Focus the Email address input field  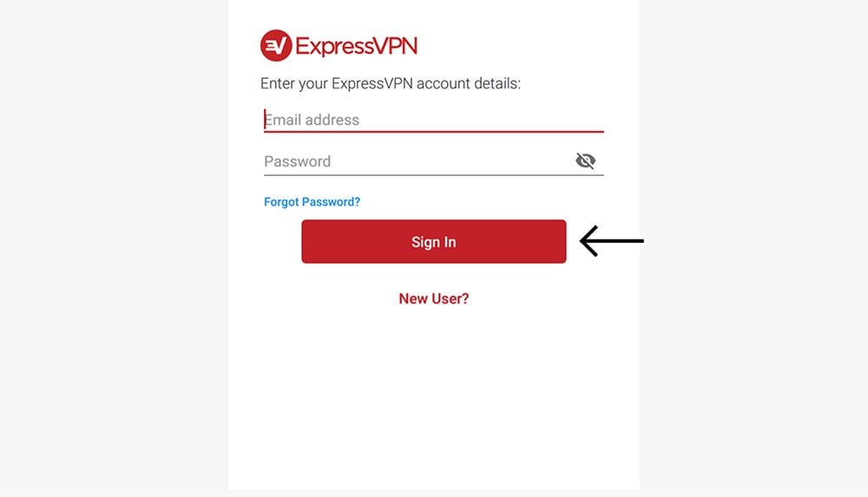[x=433, y=120]
